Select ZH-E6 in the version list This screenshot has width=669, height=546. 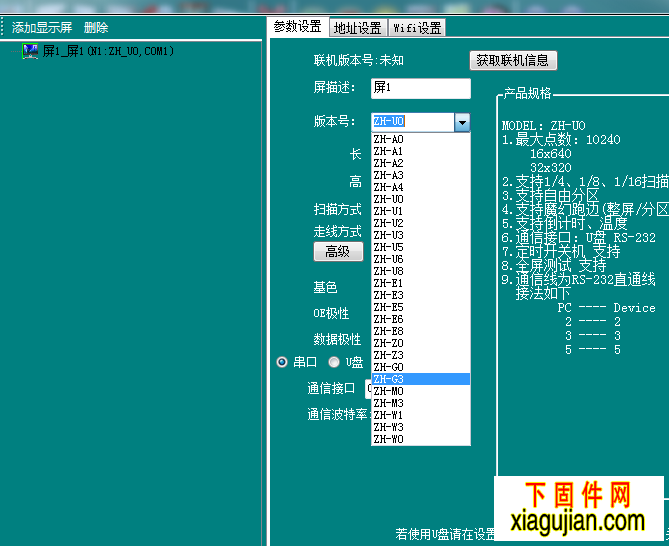421,319
